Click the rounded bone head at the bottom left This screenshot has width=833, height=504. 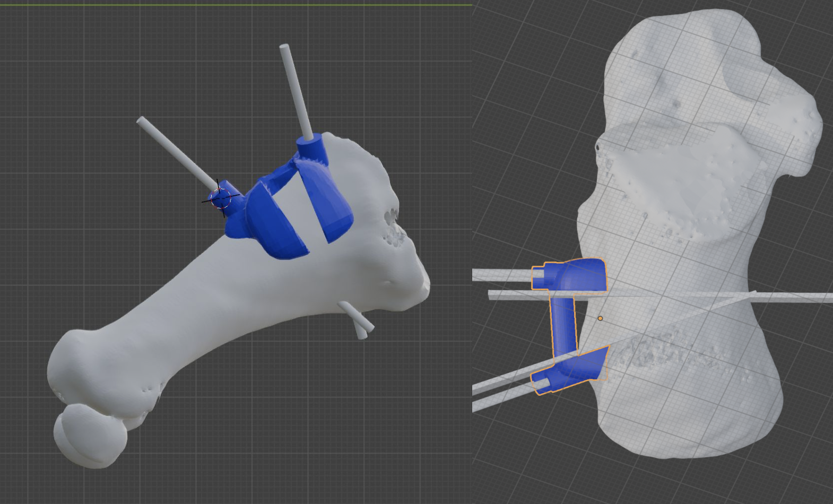90,436
